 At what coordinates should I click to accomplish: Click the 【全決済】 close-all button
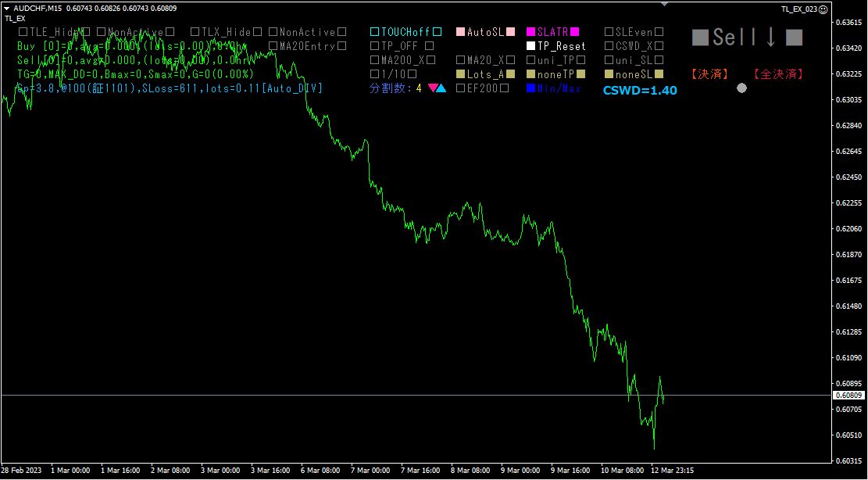click(778, 74)
